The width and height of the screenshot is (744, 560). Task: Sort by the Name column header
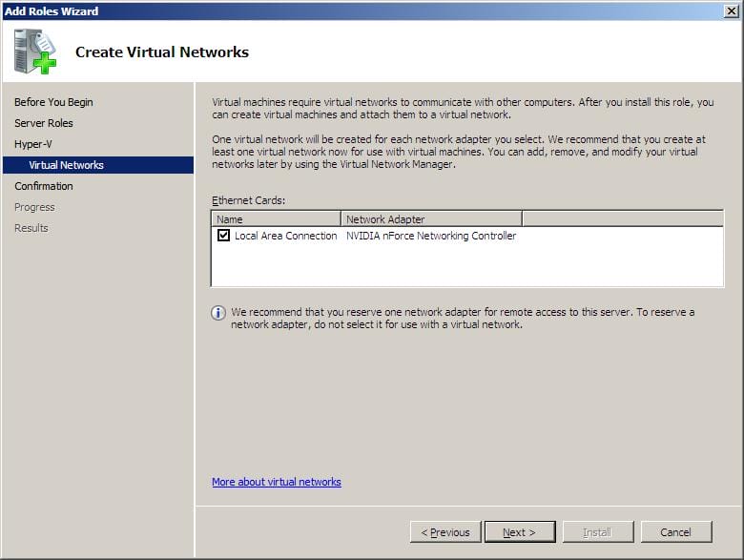click(x=276, y=219)
